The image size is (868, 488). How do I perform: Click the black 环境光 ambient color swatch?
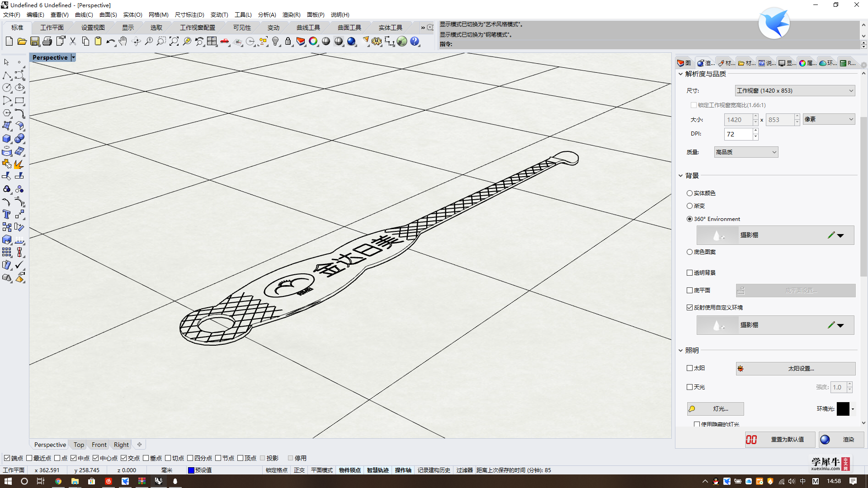click(x=843, y=409)
